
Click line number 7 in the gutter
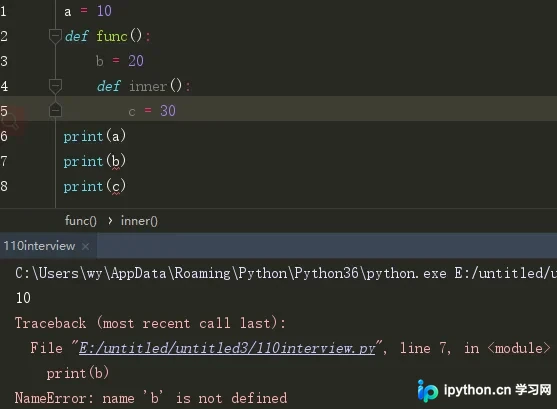(4, 161)
